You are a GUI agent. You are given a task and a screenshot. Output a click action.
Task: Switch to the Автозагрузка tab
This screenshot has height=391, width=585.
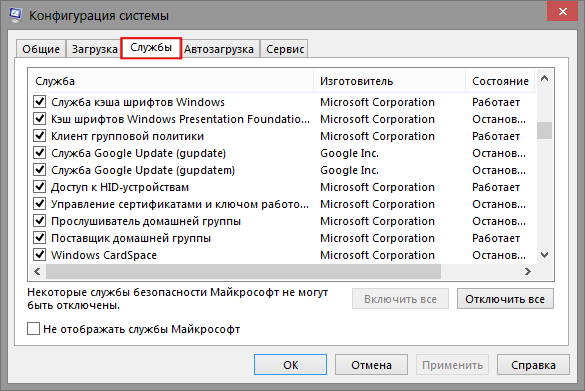[220, 49]
